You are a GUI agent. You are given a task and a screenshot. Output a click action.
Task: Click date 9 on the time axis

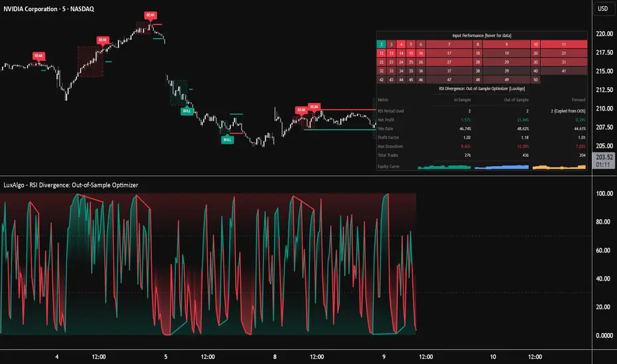tap(384, 357)
